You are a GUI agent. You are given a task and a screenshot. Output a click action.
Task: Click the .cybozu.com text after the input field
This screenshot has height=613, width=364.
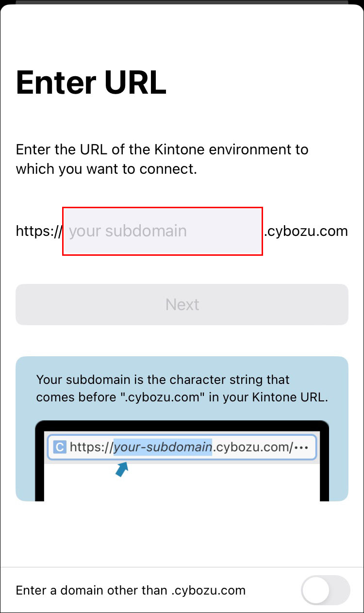[306, 231]
